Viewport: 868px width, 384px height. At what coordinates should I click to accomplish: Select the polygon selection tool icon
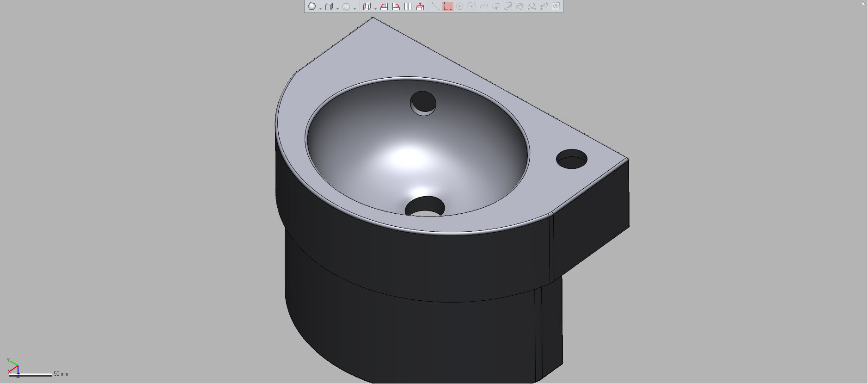click(471, 6)
